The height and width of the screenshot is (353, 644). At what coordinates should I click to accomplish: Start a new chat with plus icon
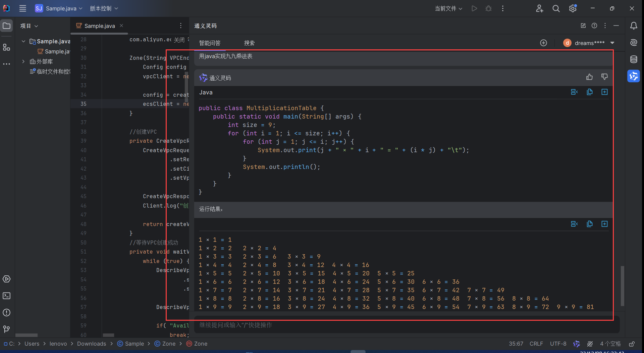click(x=543, y=43)
